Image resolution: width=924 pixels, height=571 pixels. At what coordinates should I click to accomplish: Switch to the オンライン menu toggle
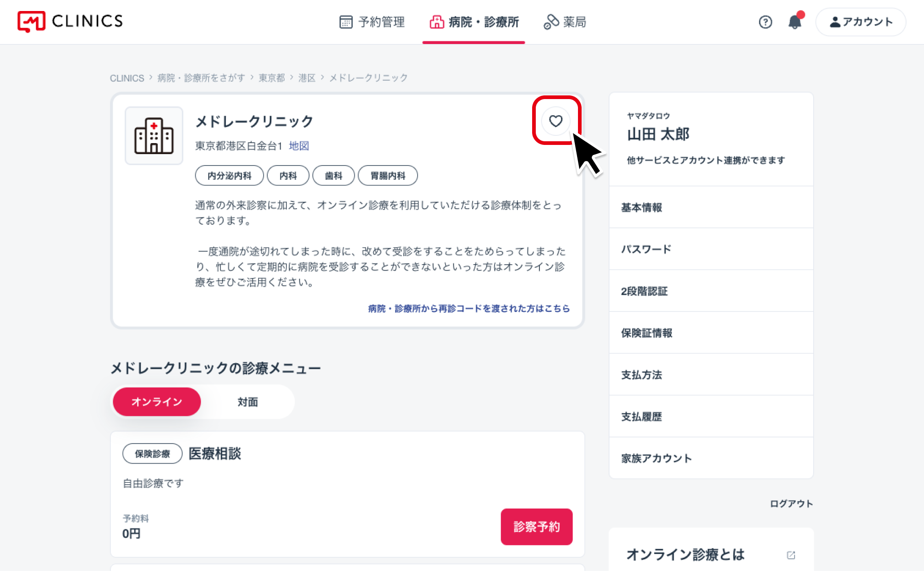(x=157, y=402)
